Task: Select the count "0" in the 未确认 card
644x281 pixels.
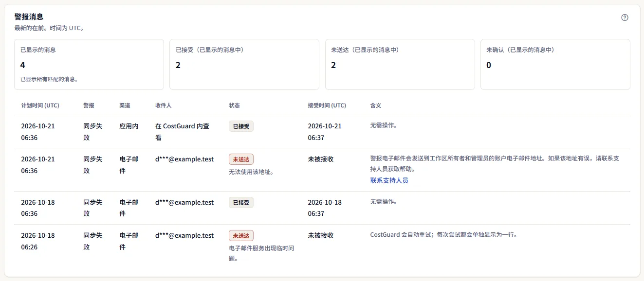Action: coord(489,65)
